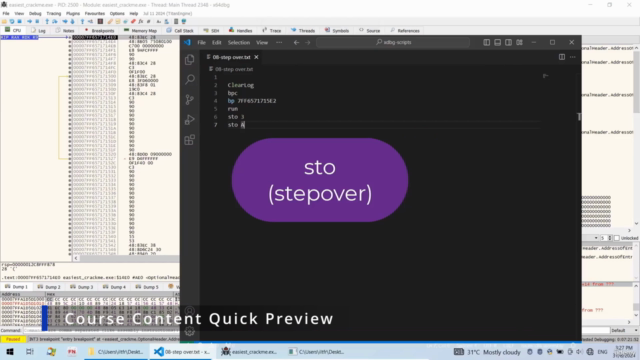Click x64dbg Run arrow toolbar icon

tap(29, 21)
